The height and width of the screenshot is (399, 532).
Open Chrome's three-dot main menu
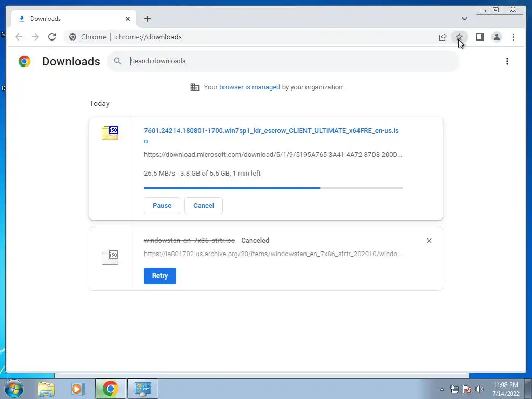[513, 37]
